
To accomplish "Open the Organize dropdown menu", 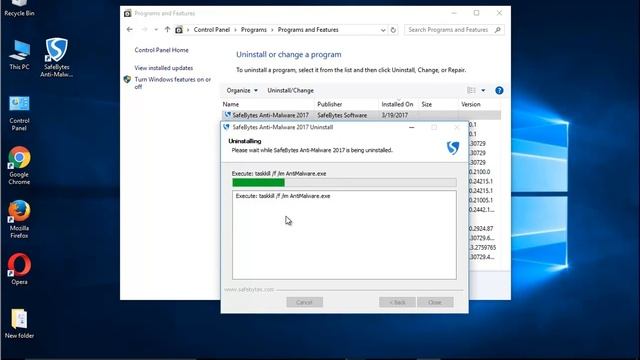I will [242, 91].
